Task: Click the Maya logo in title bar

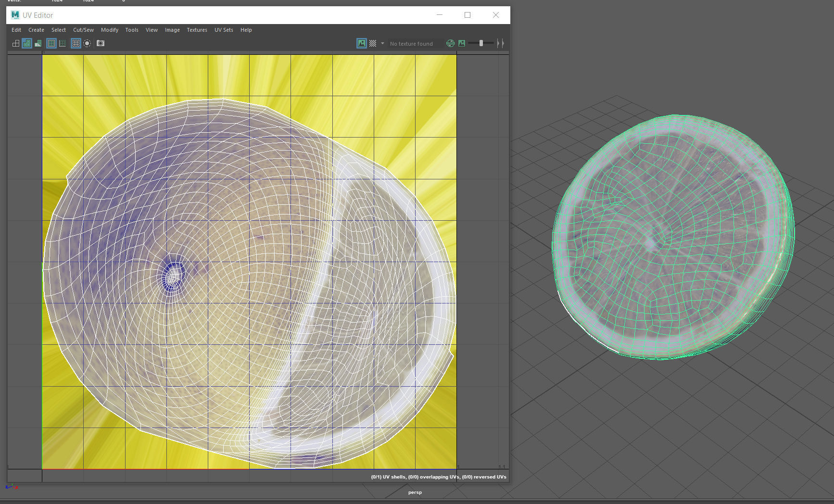Action: tap(15, 15)
